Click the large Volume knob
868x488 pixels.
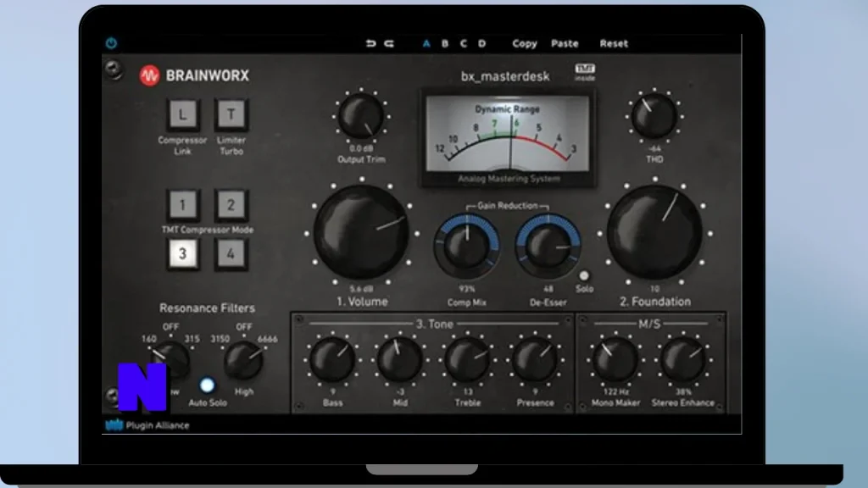tap(361, 232)
